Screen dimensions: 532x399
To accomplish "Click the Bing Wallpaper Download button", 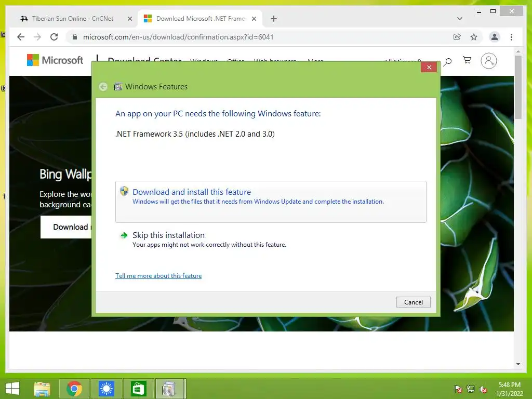I will [66, 227].
